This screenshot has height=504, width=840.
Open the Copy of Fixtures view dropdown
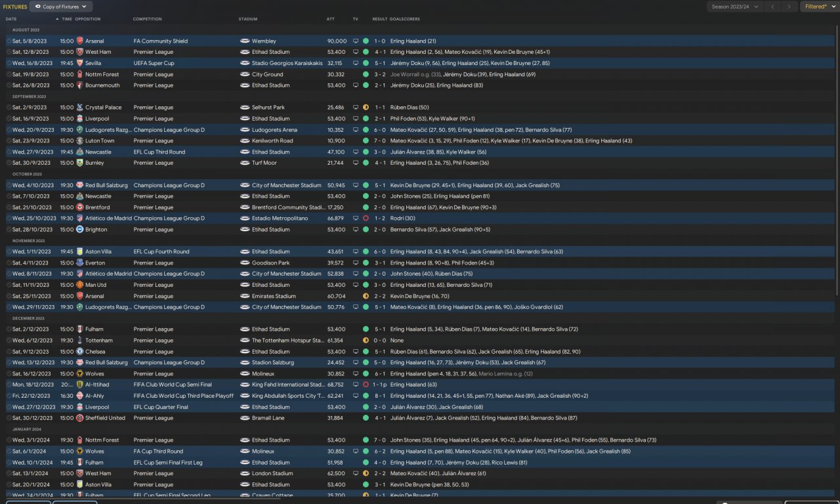60,7
